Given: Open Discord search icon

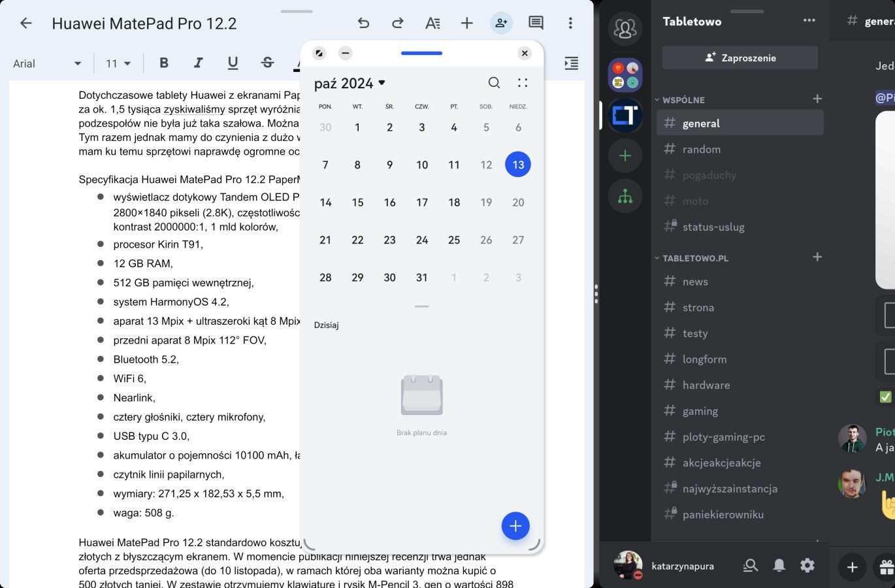Looking at the screenshot, I should [751, 566].
